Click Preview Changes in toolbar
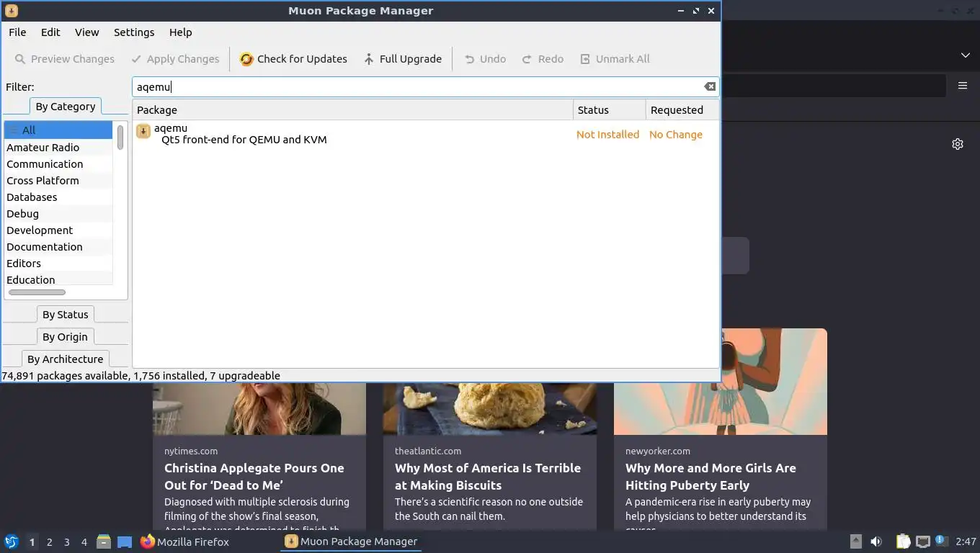 click(x=64, y=59)
